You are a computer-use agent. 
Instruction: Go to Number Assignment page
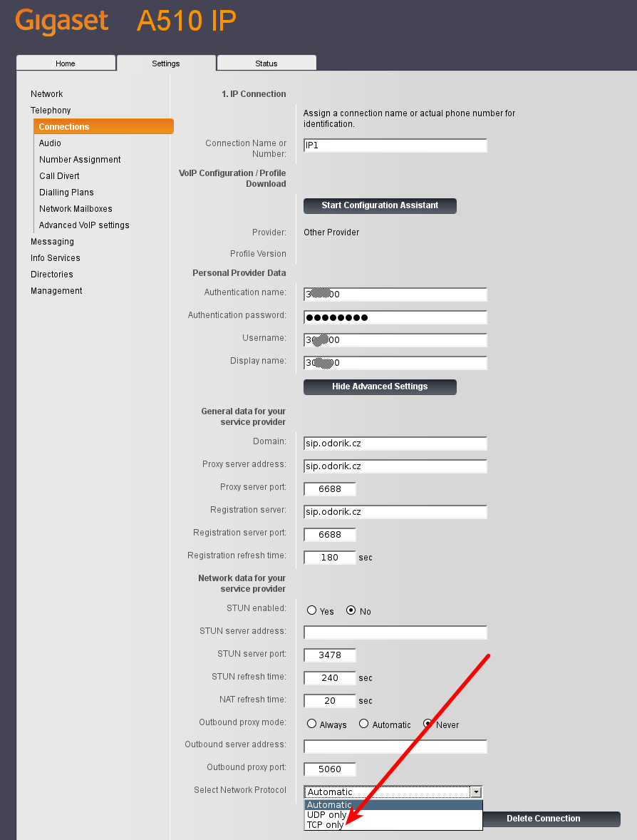(x=80, y=160)
